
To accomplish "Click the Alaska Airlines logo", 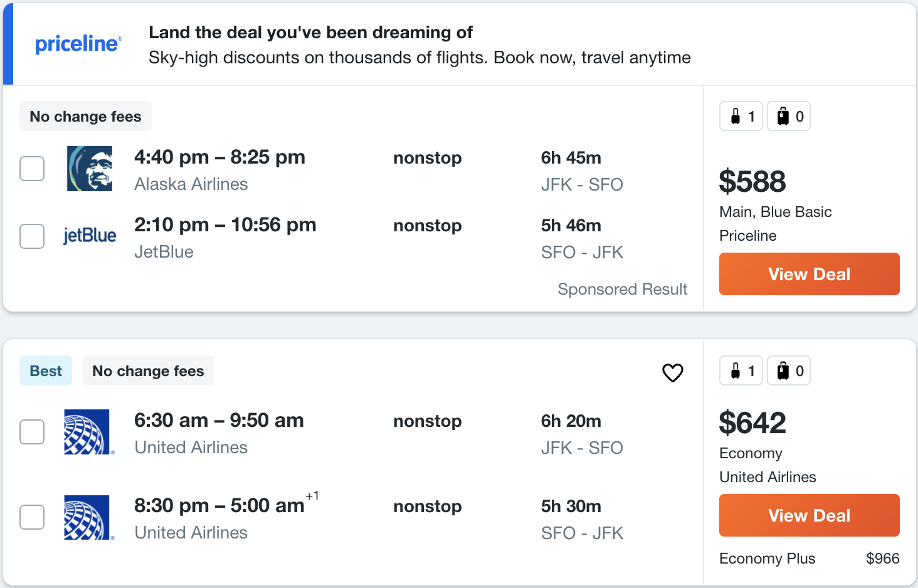I will point(90,169).
